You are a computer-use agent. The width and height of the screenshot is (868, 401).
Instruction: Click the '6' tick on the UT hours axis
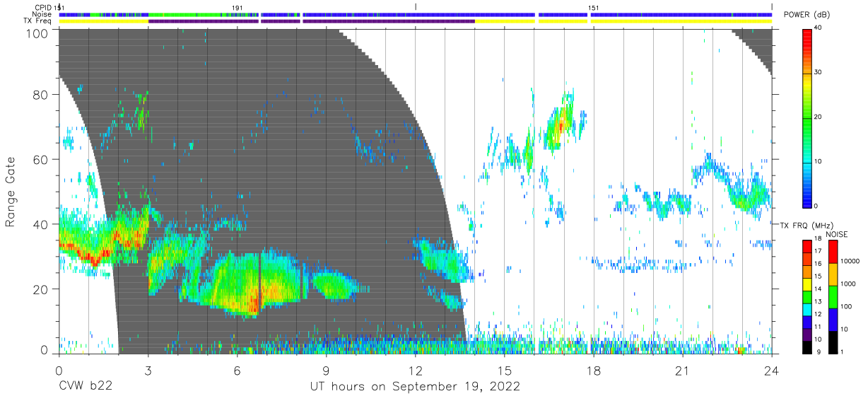[237, 370]
